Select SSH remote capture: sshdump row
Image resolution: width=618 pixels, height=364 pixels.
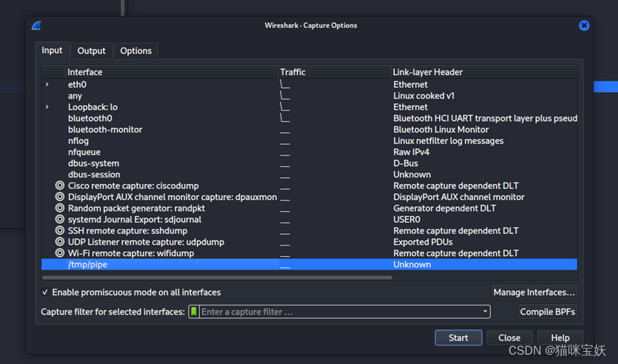click(x=309, y=231)
